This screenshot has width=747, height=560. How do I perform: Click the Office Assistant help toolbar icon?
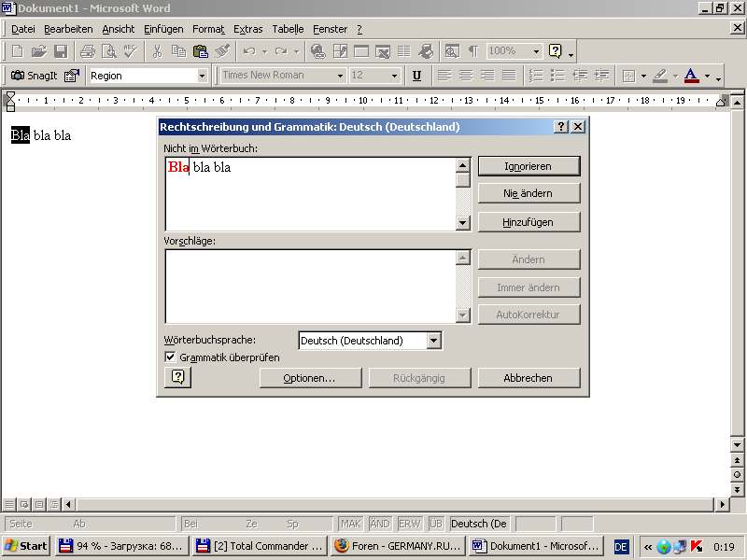pyautogui.click(x=556, y=51)
